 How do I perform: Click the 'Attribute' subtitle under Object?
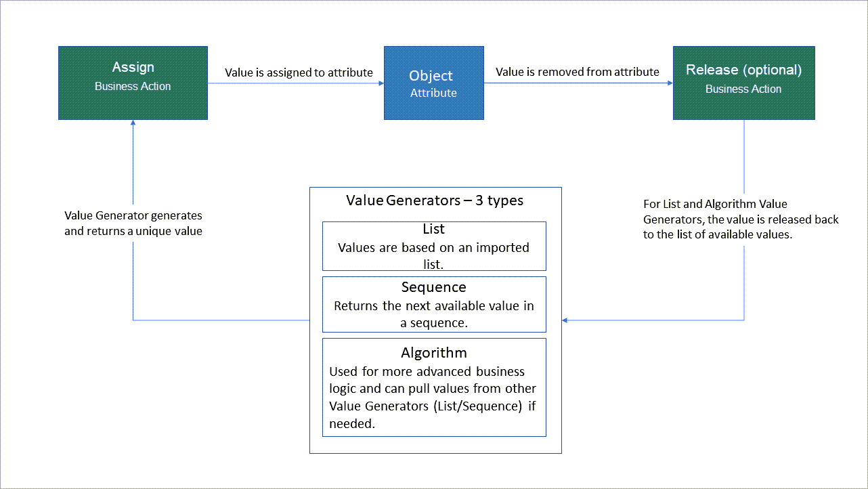coord(433,93)
